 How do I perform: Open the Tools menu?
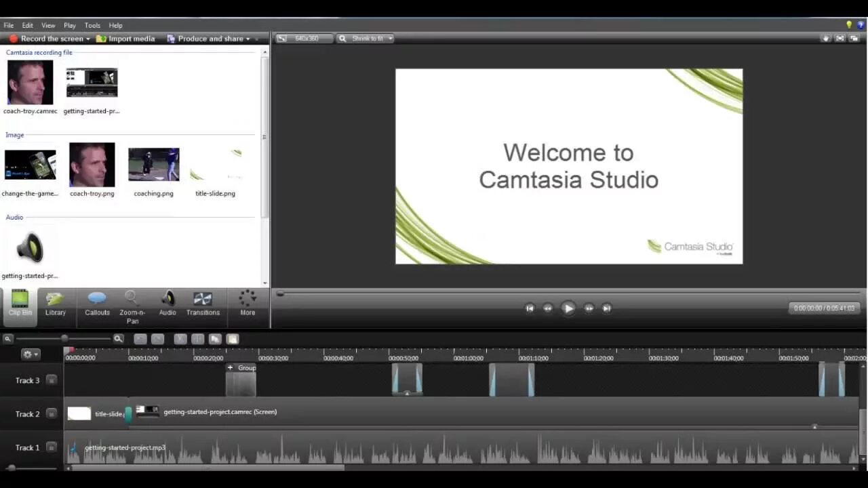point(92,25)
